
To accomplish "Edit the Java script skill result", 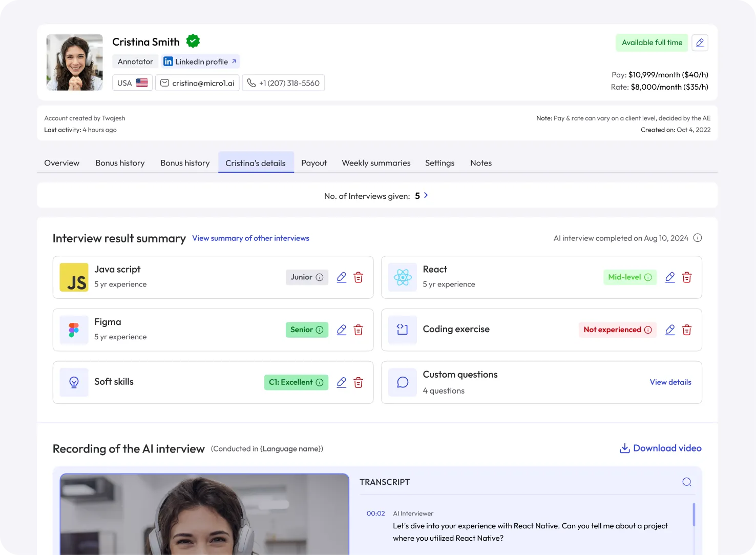I will [342, 277].
